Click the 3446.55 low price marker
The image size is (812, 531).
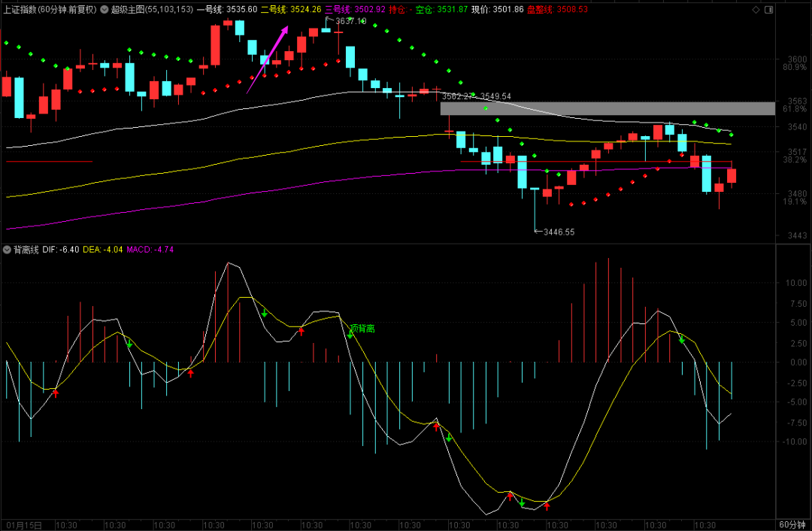coord(559,232)
